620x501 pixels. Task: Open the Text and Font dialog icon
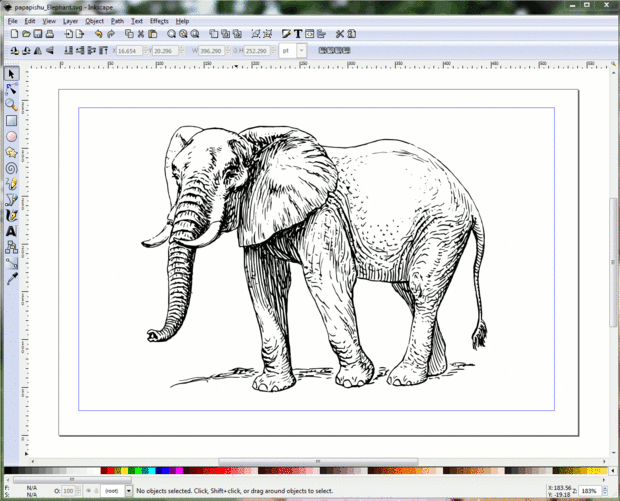pyautogui.click(x=298, y=34)
